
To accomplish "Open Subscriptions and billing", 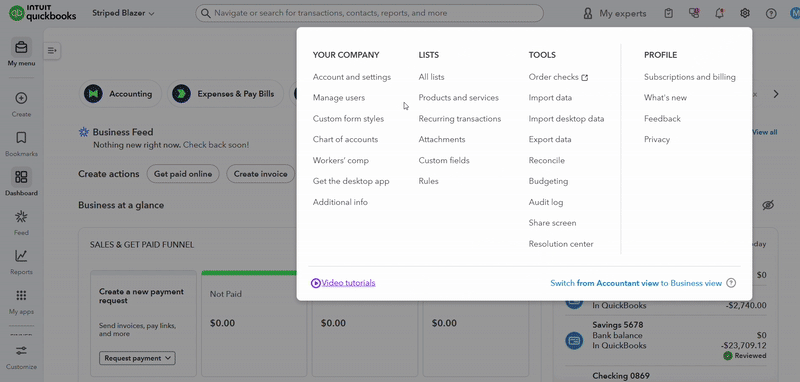I will [x=690, y=77].
